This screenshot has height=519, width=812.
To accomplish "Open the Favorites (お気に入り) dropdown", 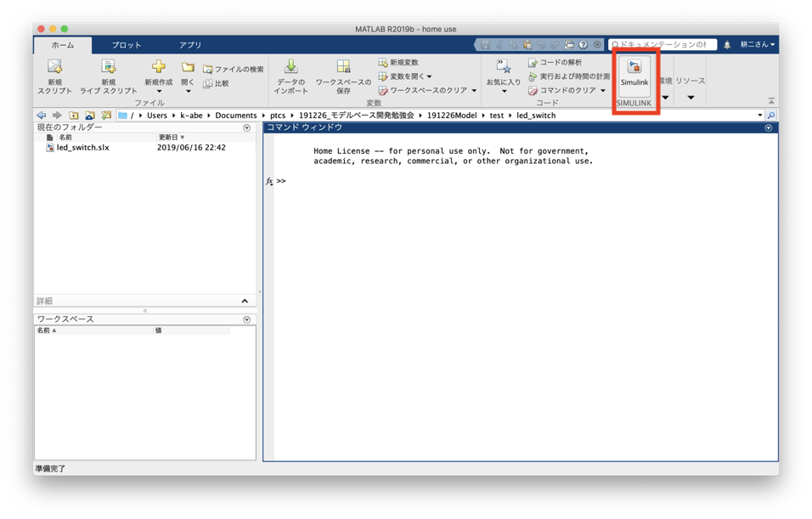I will tap(504, 92).
